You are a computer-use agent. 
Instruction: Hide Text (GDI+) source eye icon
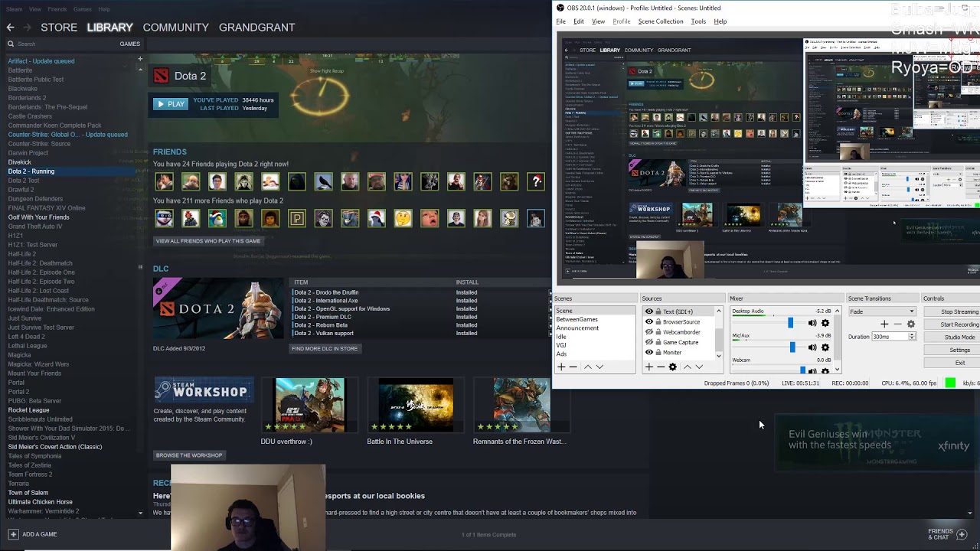coord(649,311)
